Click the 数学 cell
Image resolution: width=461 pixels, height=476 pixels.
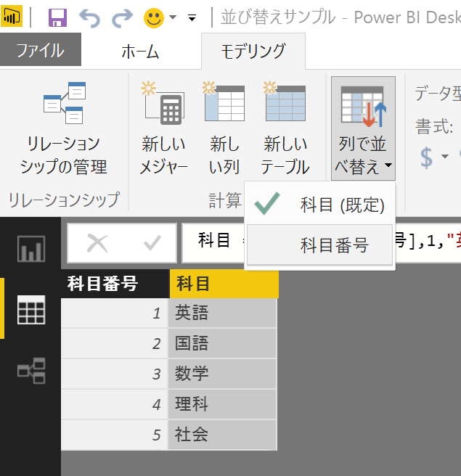pos(222,374)
